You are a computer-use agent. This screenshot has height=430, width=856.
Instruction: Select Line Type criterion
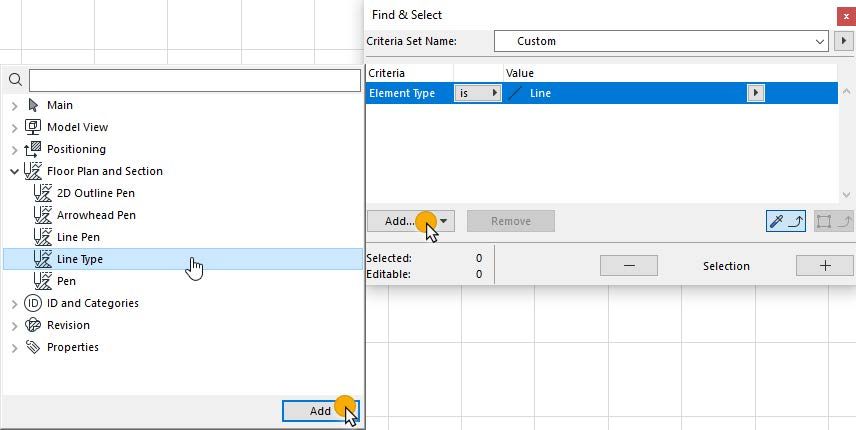coord(80,259)
